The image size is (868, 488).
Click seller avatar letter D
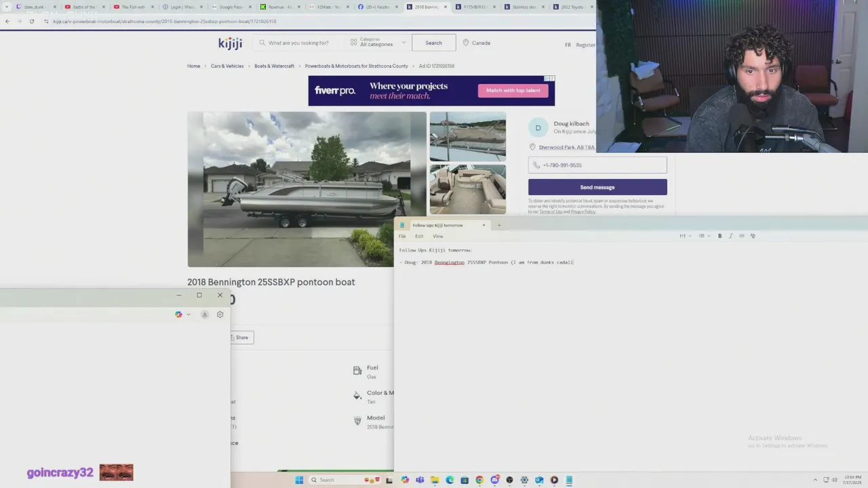pos(538,127)
